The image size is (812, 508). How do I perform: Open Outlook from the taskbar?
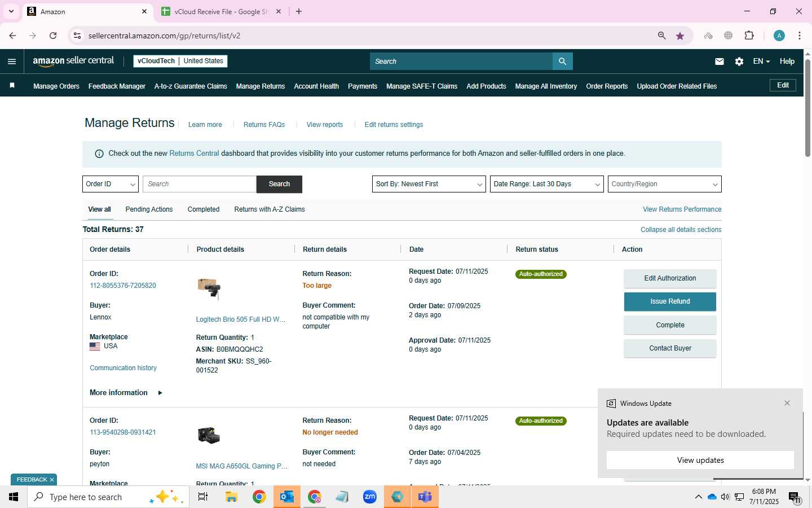pyautogui.click(x=287, y=497)
